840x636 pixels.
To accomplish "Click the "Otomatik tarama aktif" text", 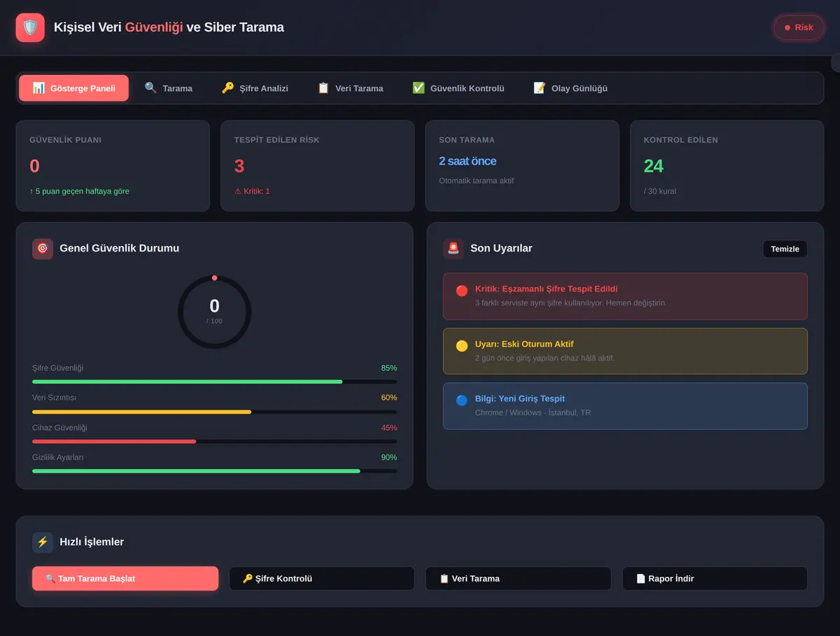I will [477, 181].
